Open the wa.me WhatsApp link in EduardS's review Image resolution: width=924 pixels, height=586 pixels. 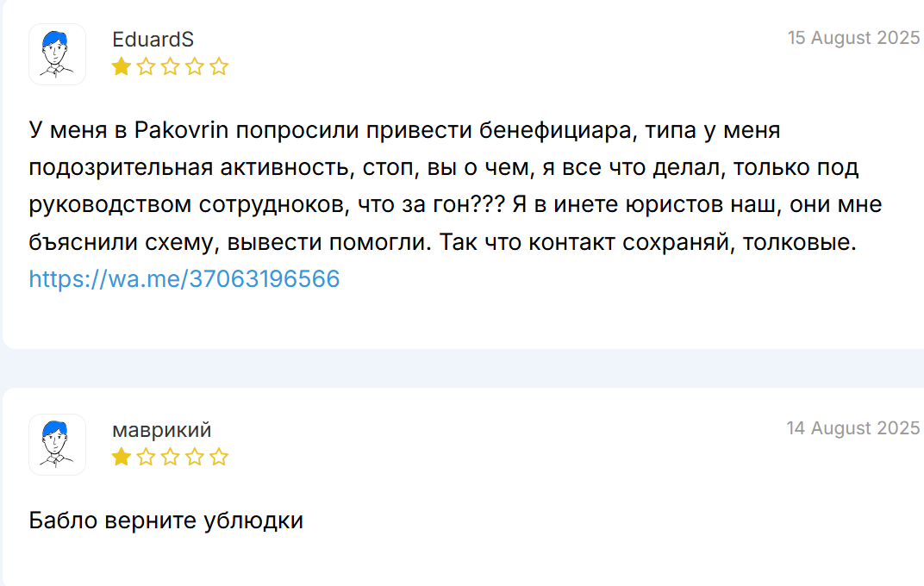pos(184,278)
